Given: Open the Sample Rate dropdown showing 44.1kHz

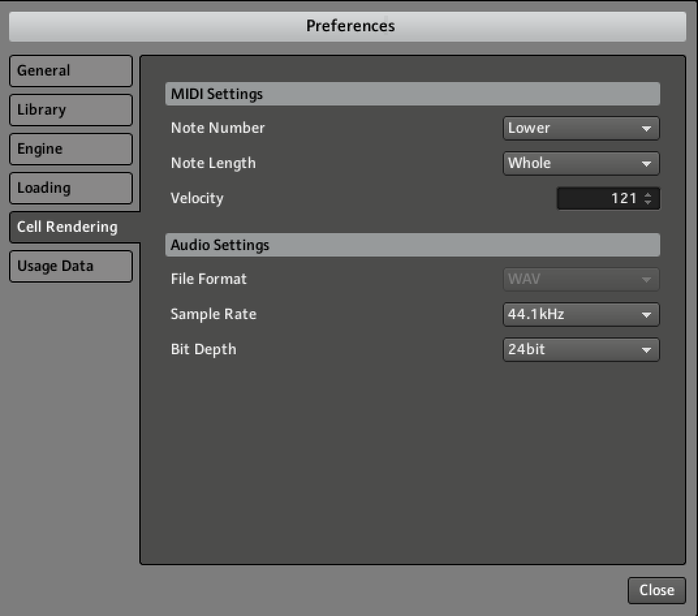Looking at the screenshot, I should (581, 315).
